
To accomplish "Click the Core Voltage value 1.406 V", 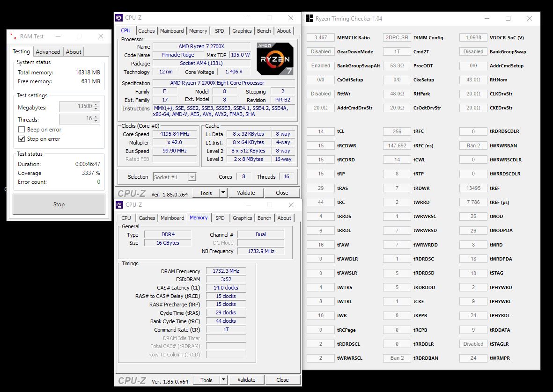I will coord(234,72).
